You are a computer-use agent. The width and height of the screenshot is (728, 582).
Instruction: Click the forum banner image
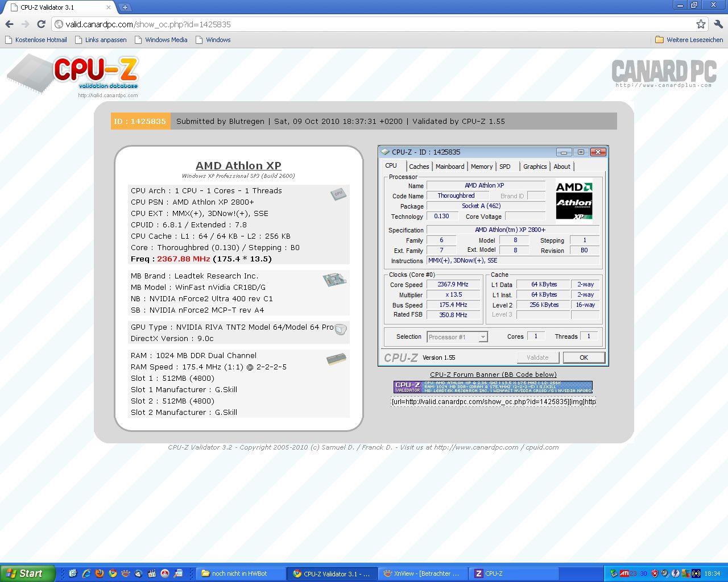point(493,387)
